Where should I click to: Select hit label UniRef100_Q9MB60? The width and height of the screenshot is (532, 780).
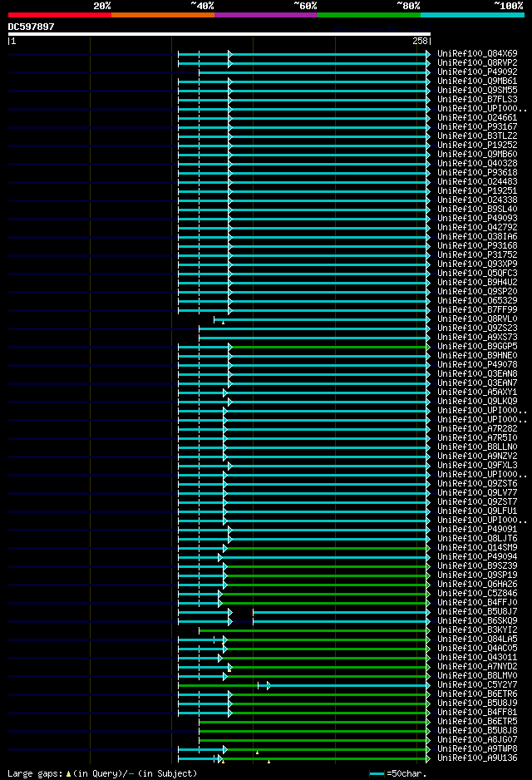pos(477,154)
